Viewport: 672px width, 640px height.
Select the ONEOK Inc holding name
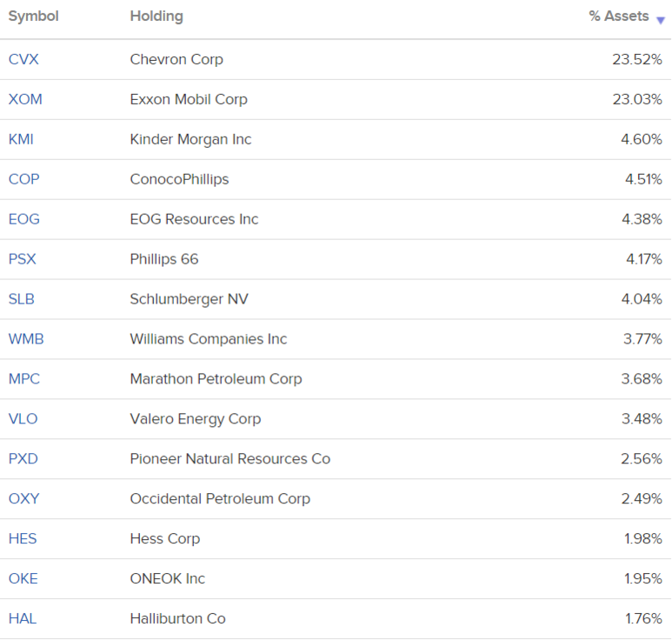tap(168, 578)
